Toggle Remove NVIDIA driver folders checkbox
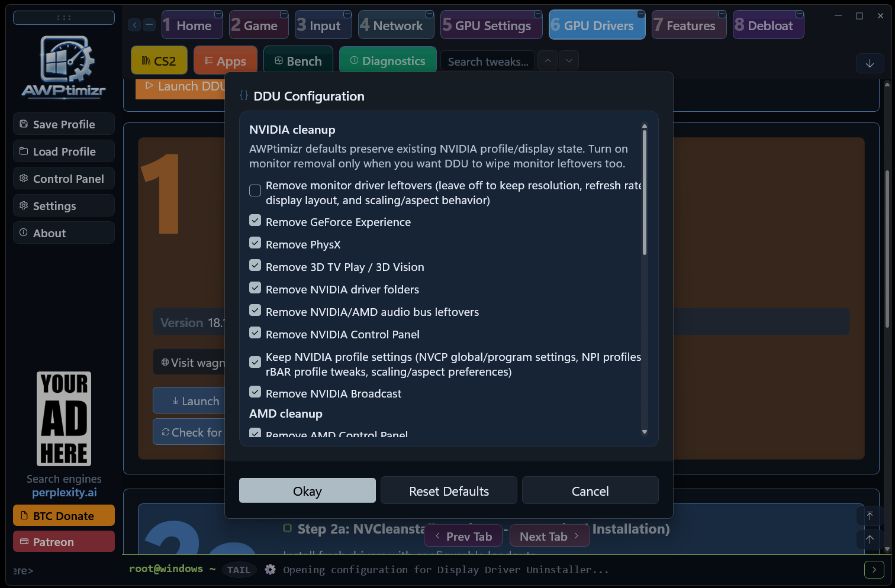This screenshot has width=895, height=588. coord(255,288)
